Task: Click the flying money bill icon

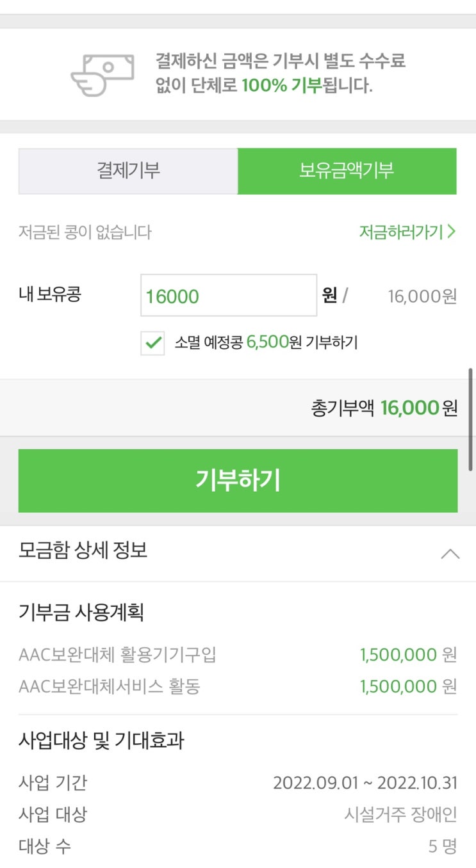Action: [x=103, y=75]
